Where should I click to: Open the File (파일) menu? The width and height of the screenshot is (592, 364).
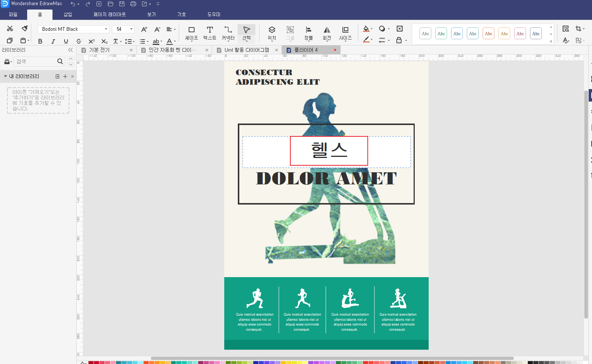(x=13, y=15)
